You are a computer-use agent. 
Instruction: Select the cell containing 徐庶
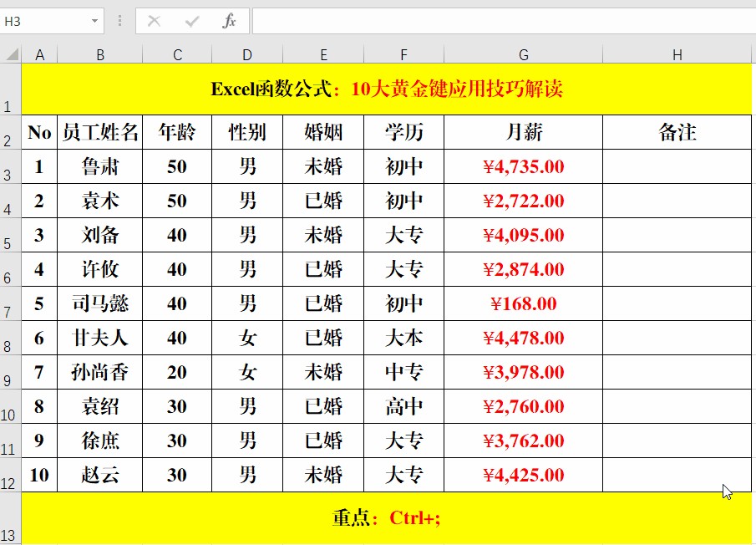(99, 441)
